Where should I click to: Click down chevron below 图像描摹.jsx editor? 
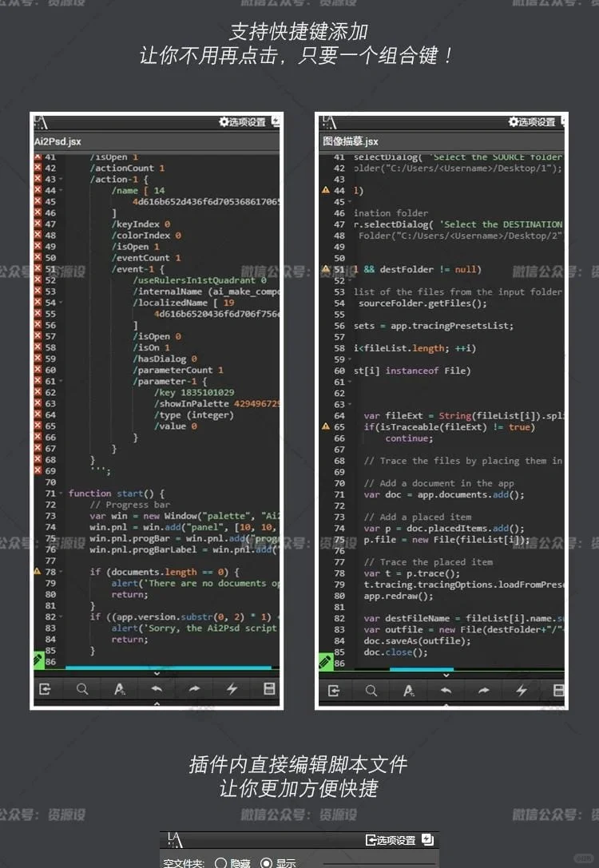tap(446, 676)
